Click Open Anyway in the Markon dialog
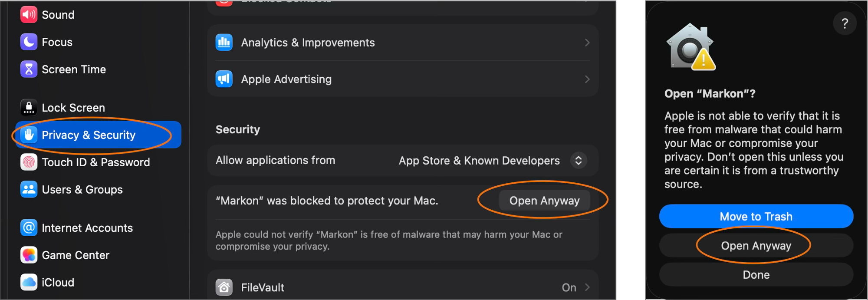868x300 pixels. [x=756, y=246]
